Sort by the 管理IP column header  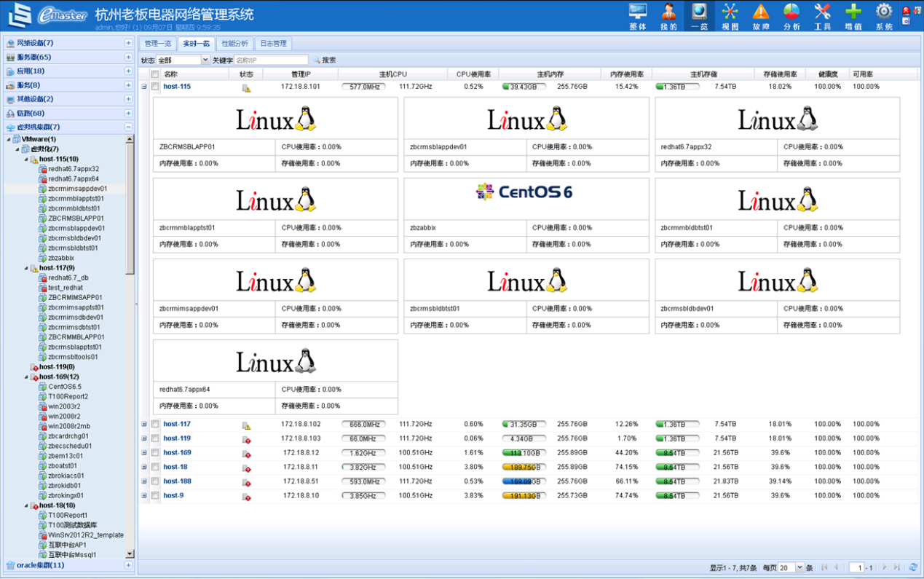301,74
